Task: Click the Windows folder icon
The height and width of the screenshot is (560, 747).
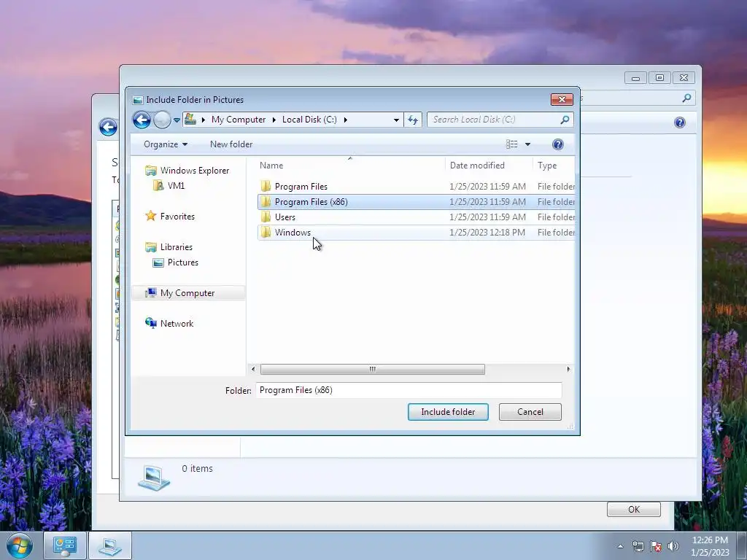Action: [x=266, y=232]
